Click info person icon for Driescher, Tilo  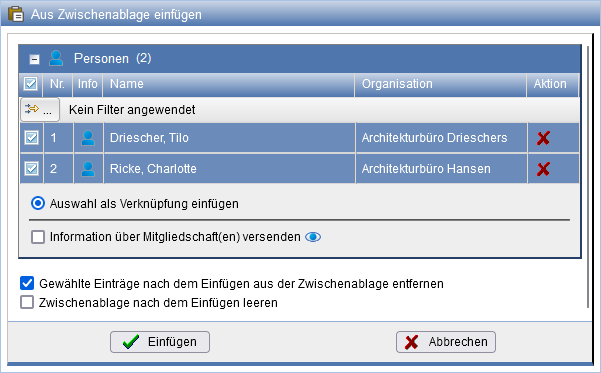coord(88,138)
